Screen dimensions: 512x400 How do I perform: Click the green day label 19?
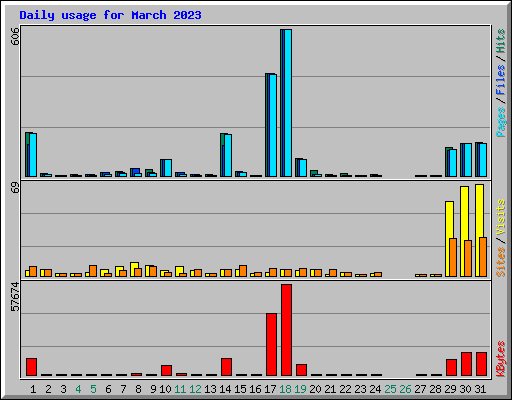tap(300, 389)
